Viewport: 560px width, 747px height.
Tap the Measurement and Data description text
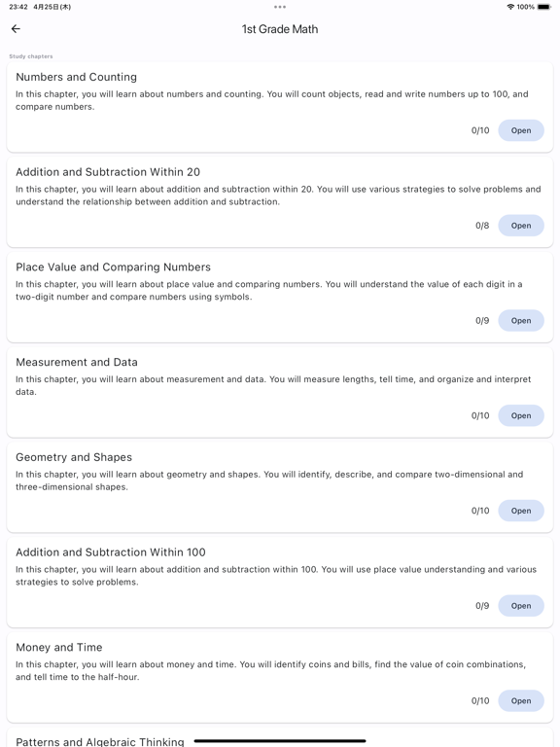click(x=273, y=385)
